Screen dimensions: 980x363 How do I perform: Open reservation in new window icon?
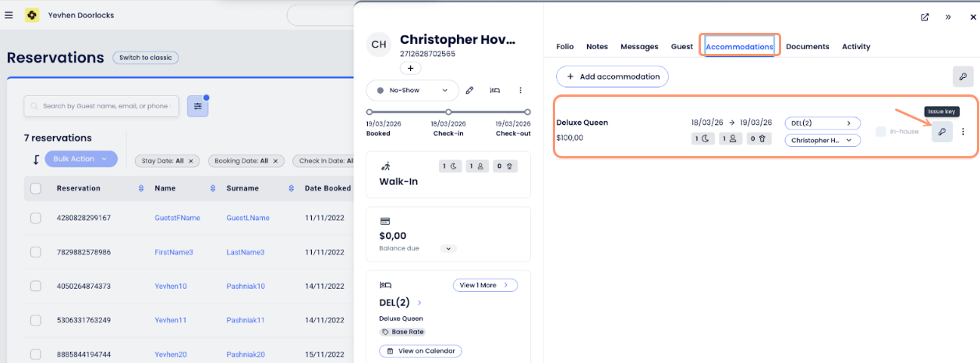pyautogui.click(x=925, y=16)
